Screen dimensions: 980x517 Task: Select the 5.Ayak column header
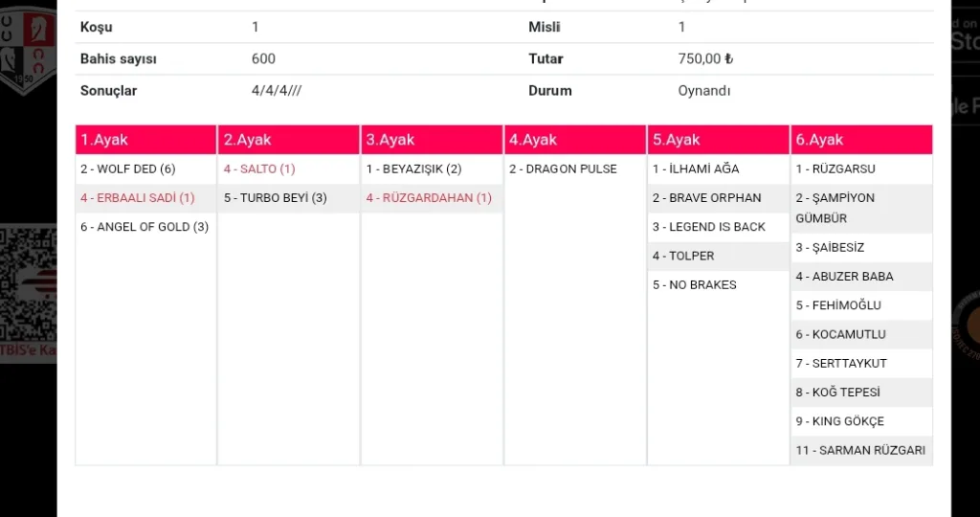click(x=718, y=140)
